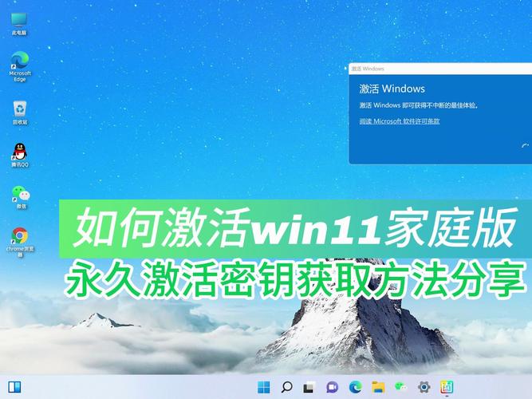Click the 激活 Windows heading in dialog
532x399 pixels.
(x=392, y=89)
